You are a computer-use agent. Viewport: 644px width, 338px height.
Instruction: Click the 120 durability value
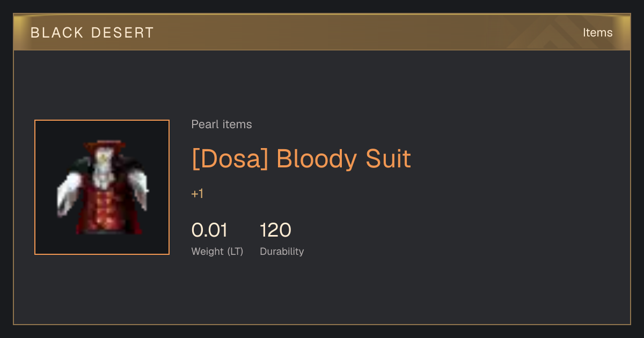(275, 230)
